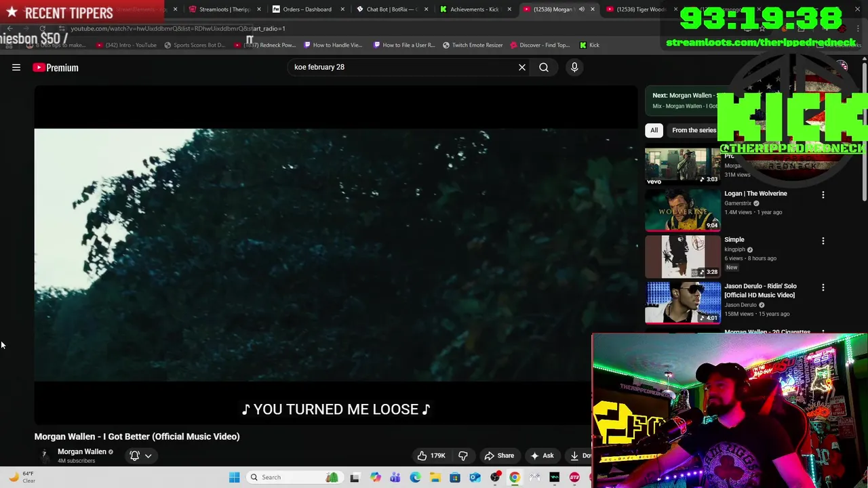Open File Explorer from taskbar
This screenshot has height=488, width=868.
pyautogui.click(x=435, y=477)
